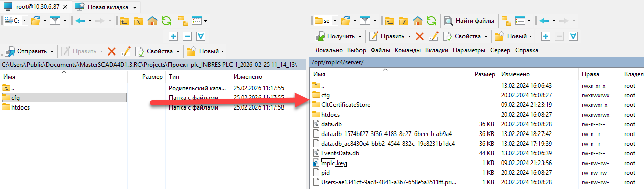Viewport: 644px width, 189px height.
Task: Open the Файлы menu
Action: pos(380,50)
